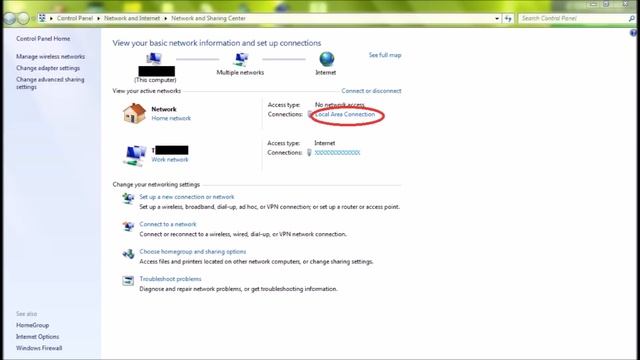This screenshot has width=640, height=360.
Task: Click the Internet globe icon
Action: coord(327,60)
